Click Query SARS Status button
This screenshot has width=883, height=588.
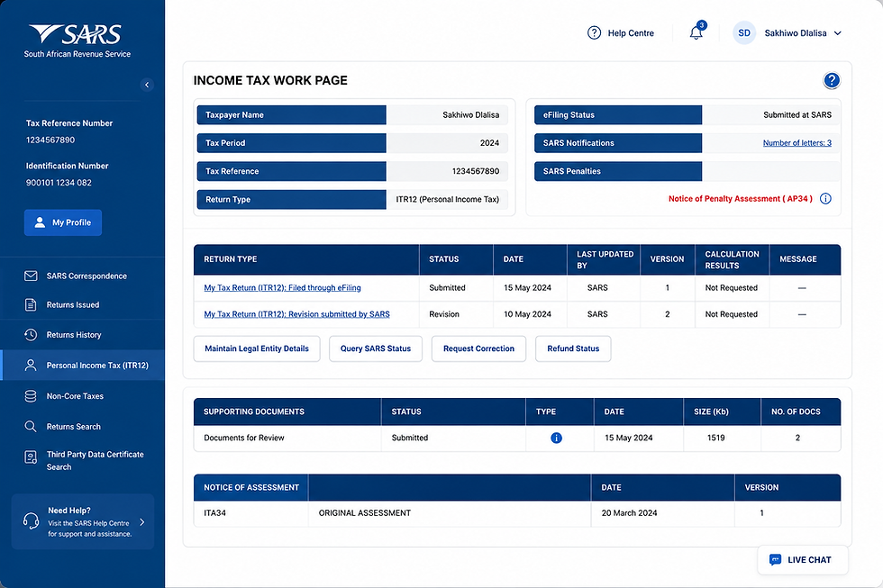tap(376, 348)
